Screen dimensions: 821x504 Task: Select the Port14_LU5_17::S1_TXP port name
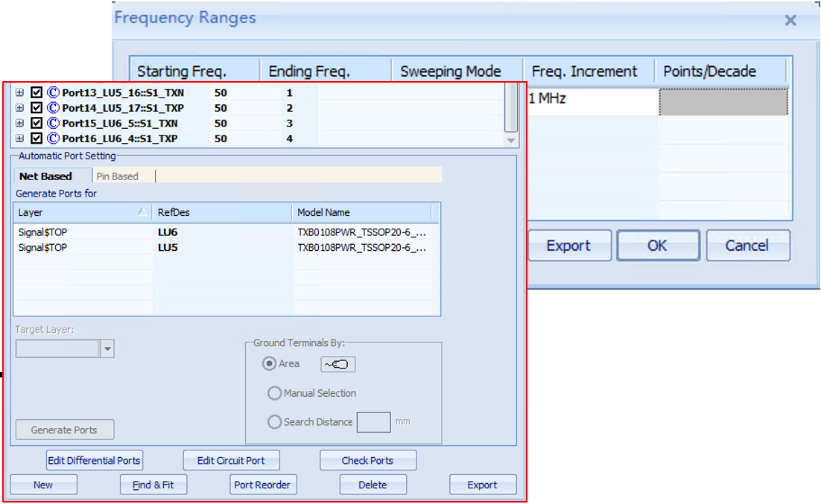[123, 108]
